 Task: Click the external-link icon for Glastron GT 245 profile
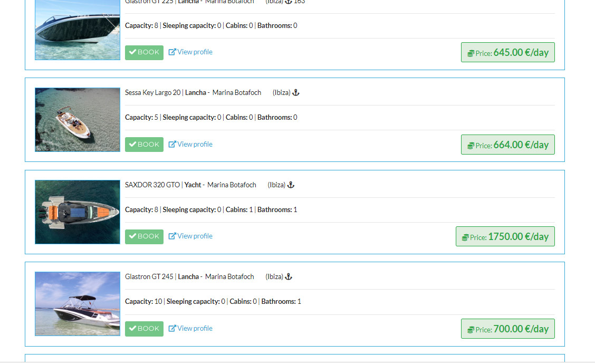[x=172, y=328]
